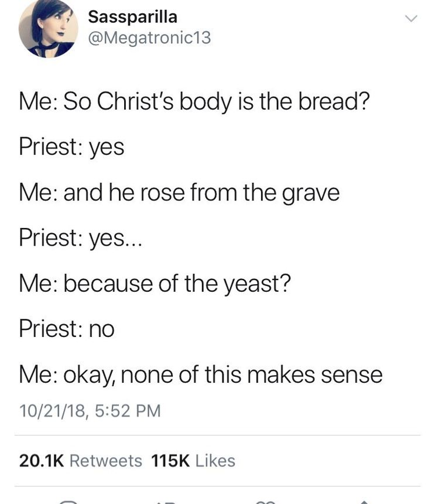The width and height of the screenshot is (435, 504).
Task: View the 115K Likes list
Action: [x=193, y=460]
